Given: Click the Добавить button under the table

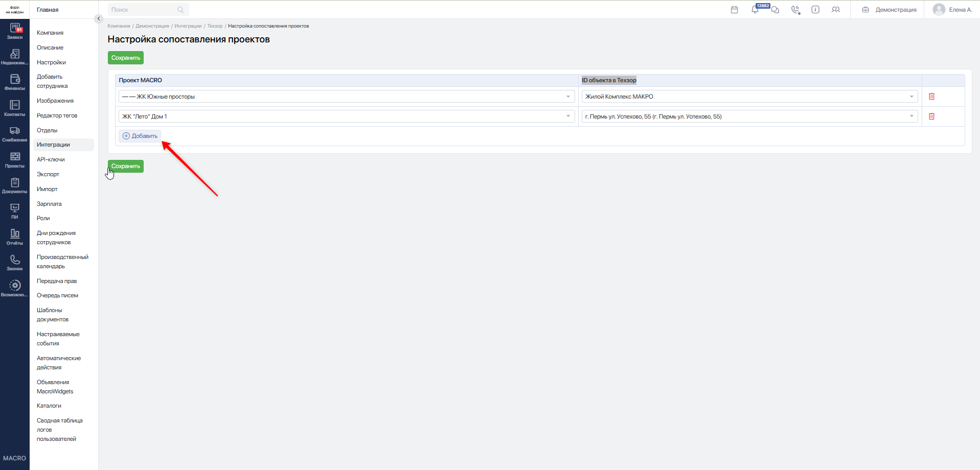Looking at the screenshot, I should [140, 136].
